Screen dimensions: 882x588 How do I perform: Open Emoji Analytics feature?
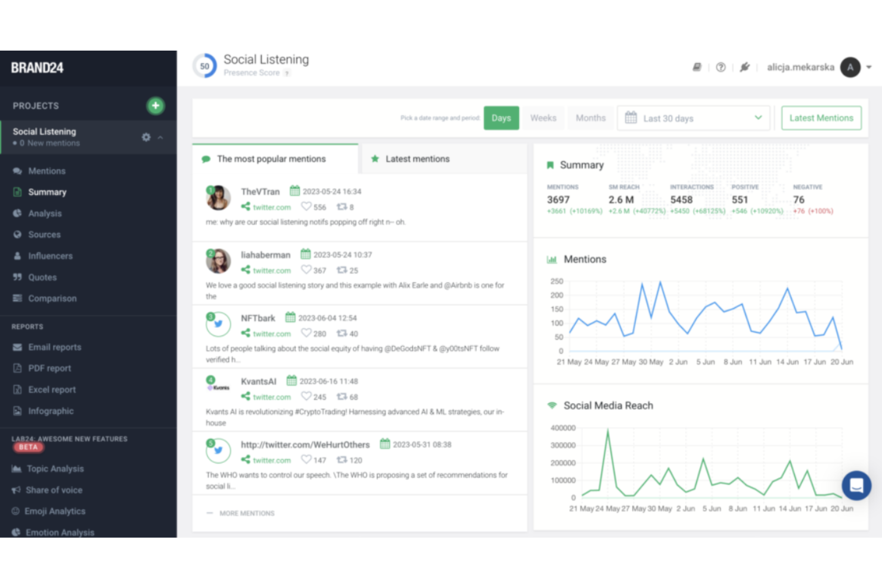(x=55, y=511)
